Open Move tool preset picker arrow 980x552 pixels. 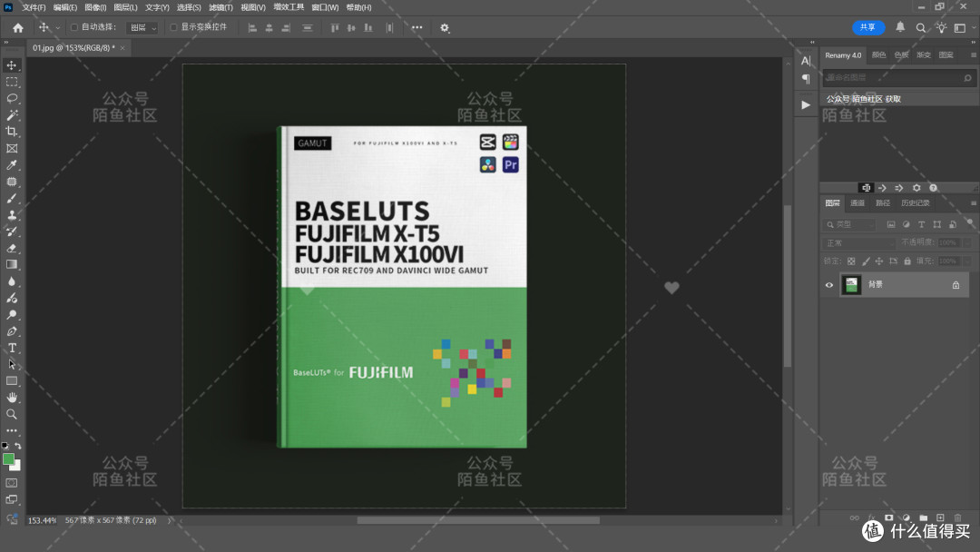pyautogui.click(x=57, y=27)
